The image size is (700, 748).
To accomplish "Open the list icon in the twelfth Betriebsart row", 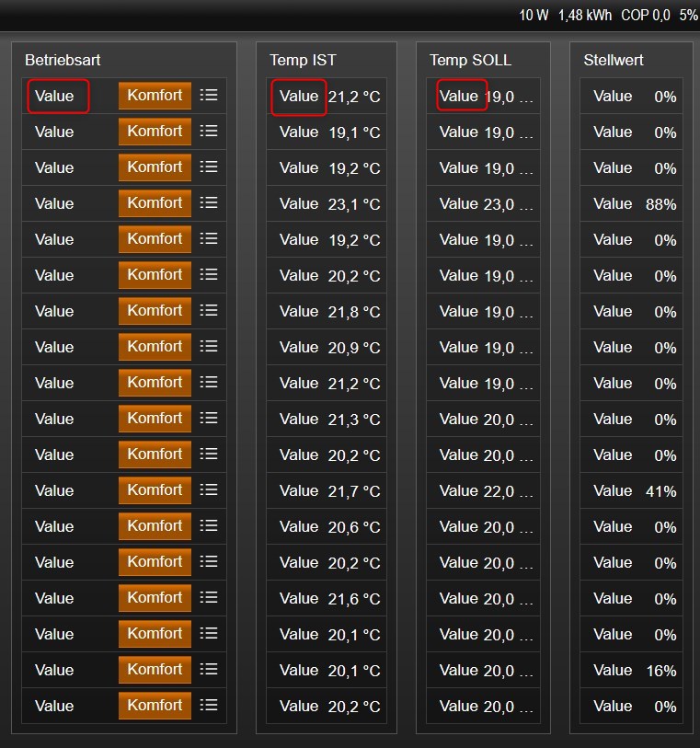I will click(x=209, y=489).
